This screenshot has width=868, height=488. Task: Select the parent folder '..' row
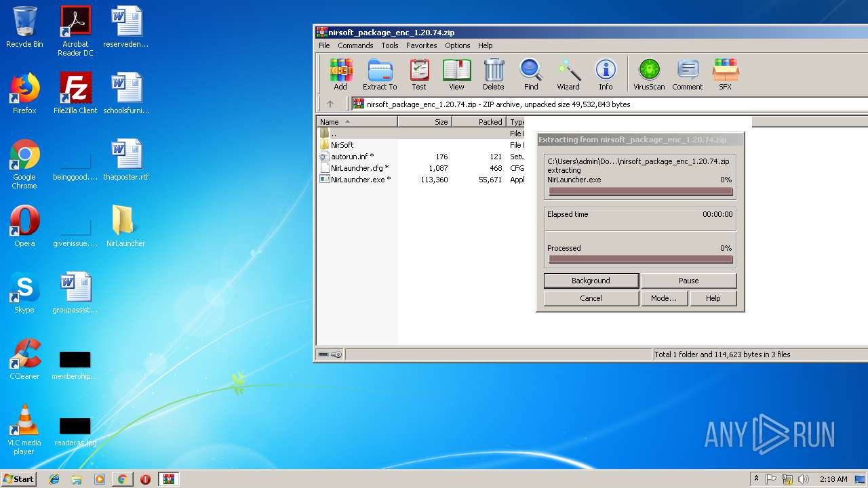click(x=420, y=134)
